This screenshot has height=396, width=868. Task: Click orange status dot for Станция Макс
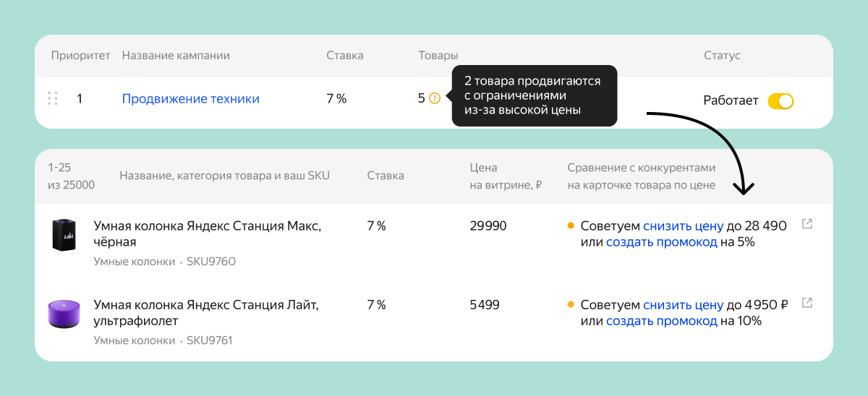pos(571,225)
